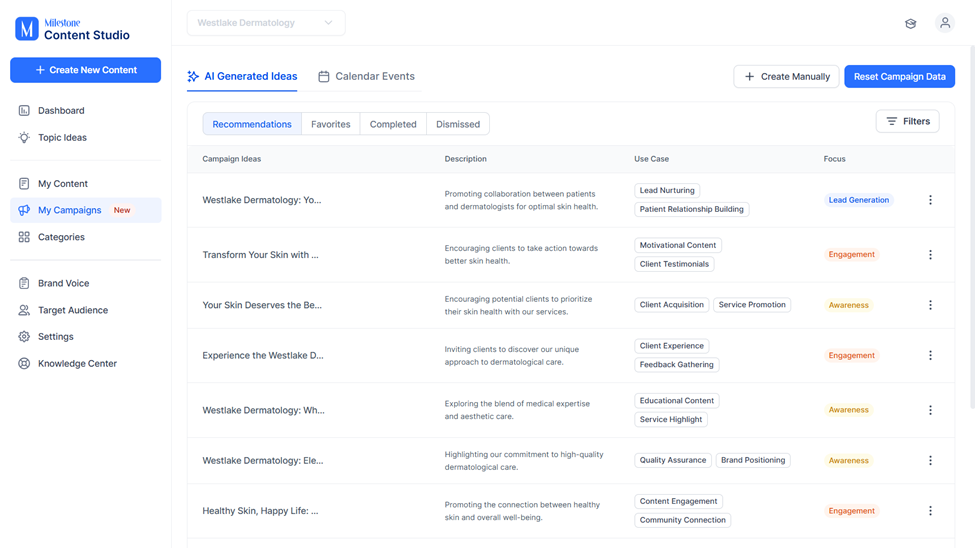975x548 pixels.
Task: Open Settings in the sidebar
Action: [85, 337]
